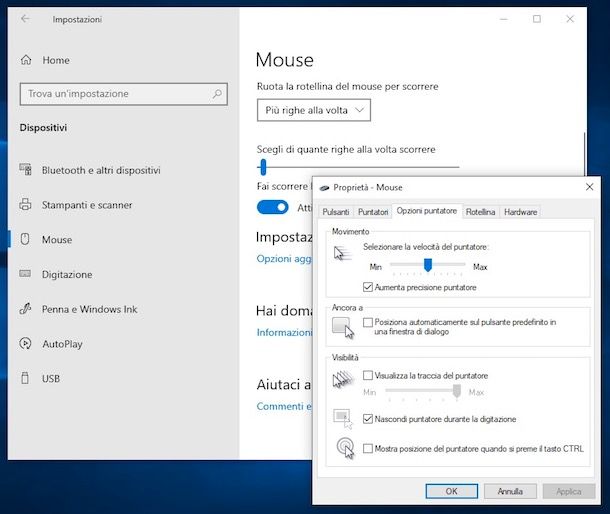The image size is (610, 514).
Task: Click the Home icon in the sidebar
Action: [x=25, y=60]
